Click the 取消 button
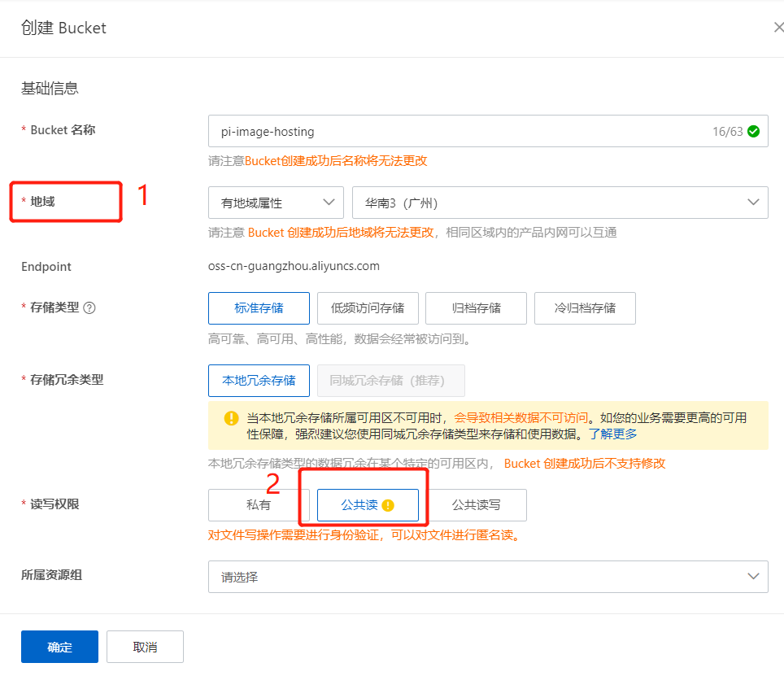 pos(145,647)
